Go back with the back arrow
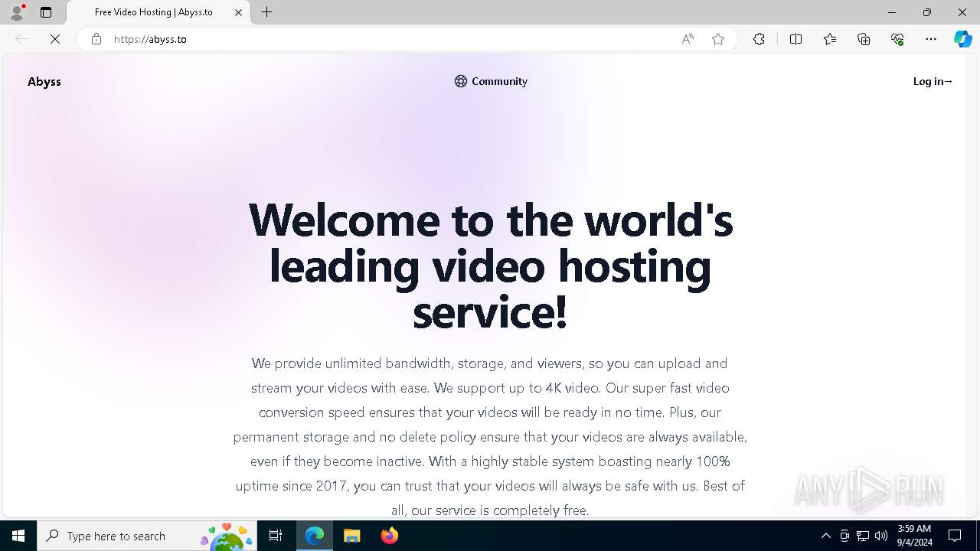The height and width of the screenshot is (551, 980). [x=21, y=39]
